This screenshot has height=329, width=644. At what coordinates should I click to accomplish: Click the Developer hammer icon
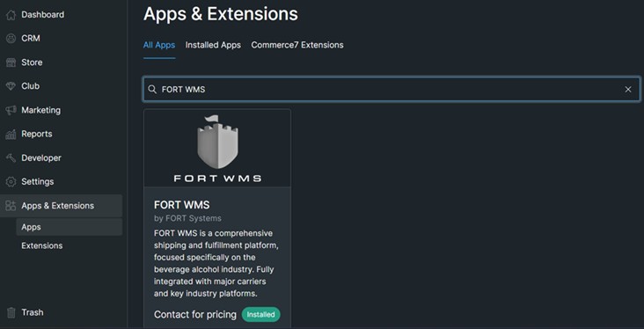11,157
